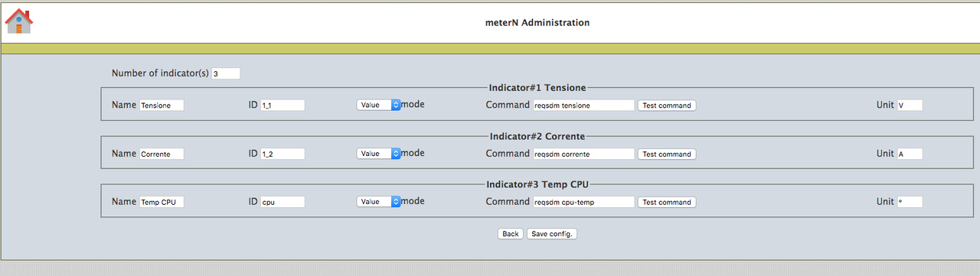Edit the Unit field containing V

tap(910, 106)
